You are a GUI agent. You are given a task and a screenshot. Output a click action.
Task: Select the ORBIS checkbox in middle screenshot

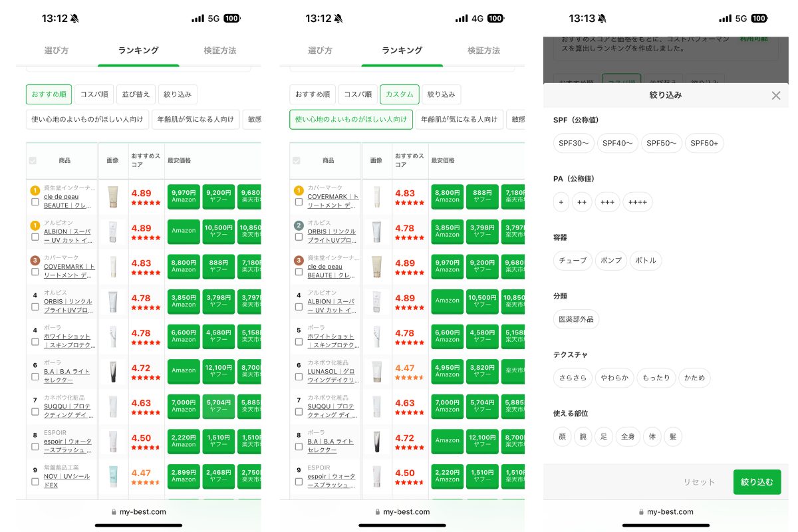coord(299,237)
